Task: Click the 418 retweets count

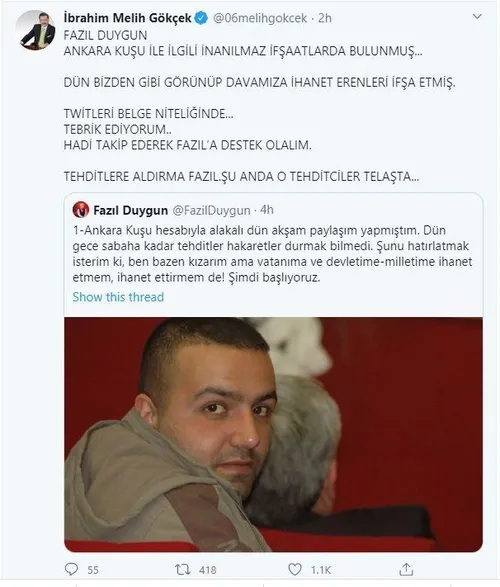Action: point(208,570)
